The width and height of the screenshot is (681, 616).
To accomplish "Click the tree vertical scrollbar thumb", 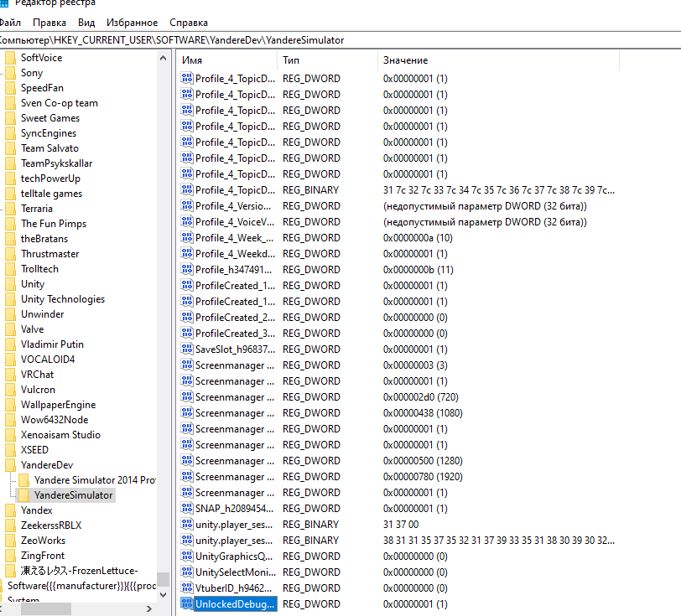I will tap(164, 579).
